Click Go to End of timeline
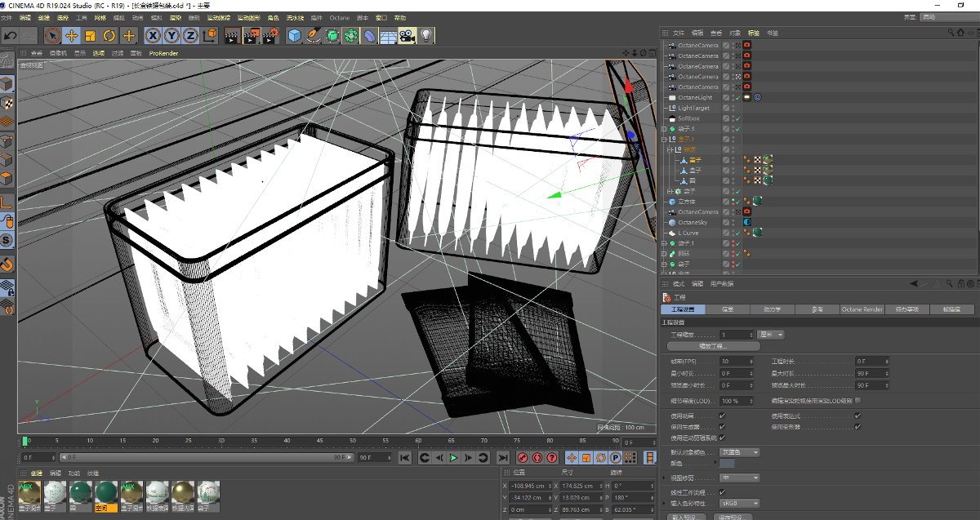The width and height of the screenshot is (980, 520). click(x=504, y=458)
